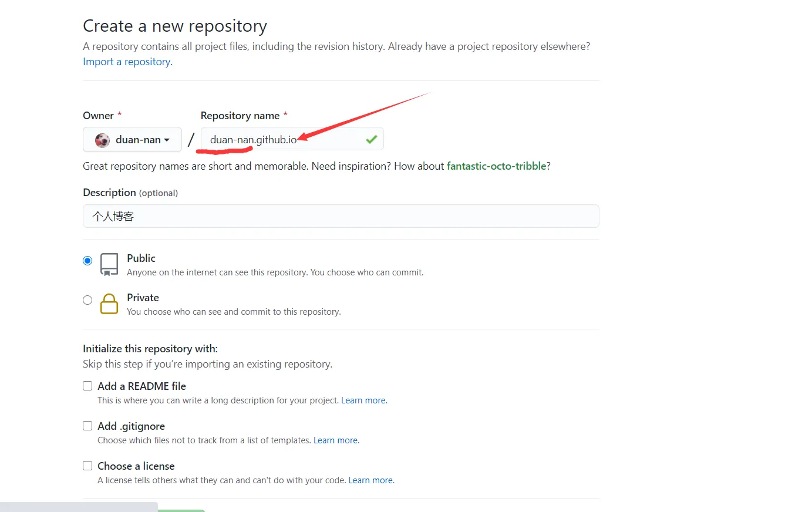Use suggested name fantastic-octo-tribble
812x512 pixels.
click(x=496, y=166)
